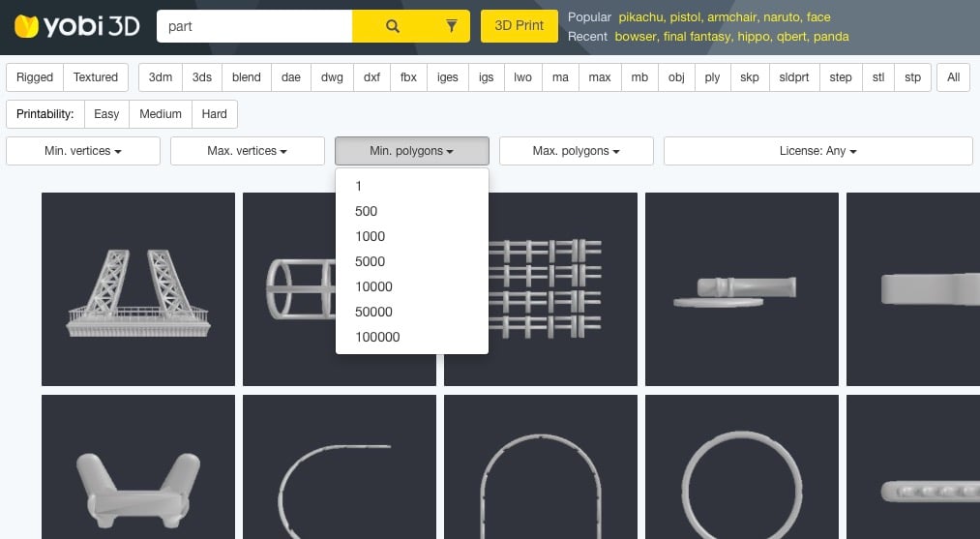The height and width of the screenshot is (539, 980).
Task: Click the search text field containing part
Action: pos(254,26)
